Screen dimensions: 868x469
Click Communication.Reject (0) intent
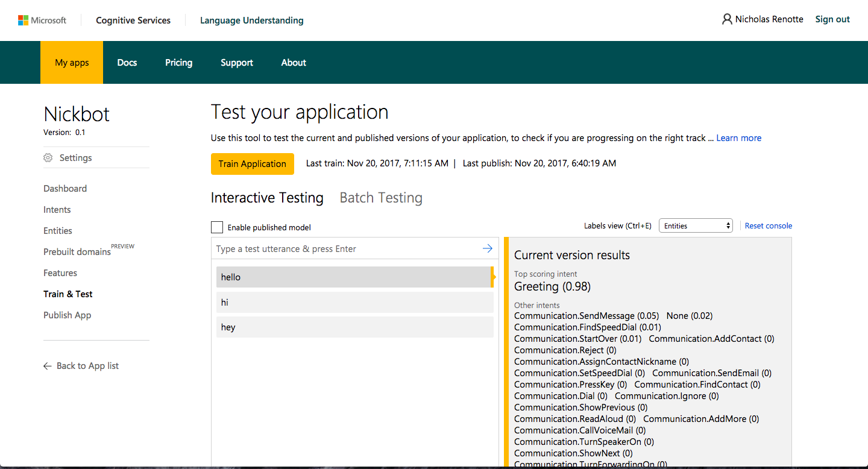pos(565,350)
